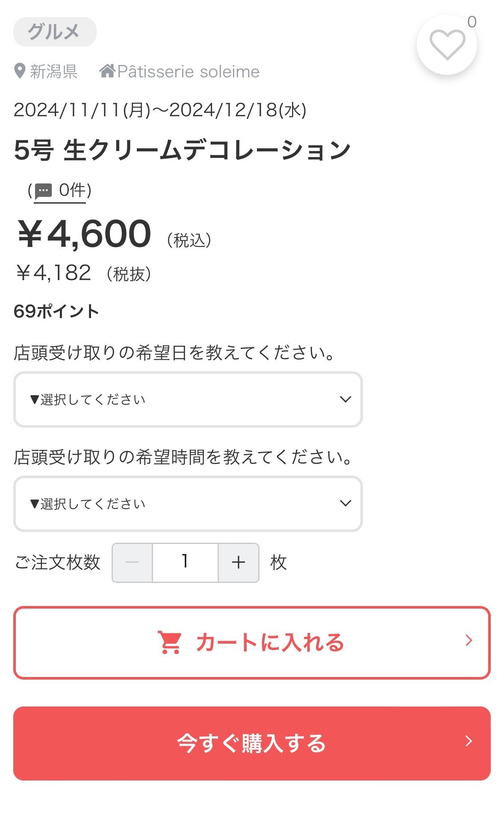Click the arrow on カートに入れる button
504x819 pixels.
(x=469, y=640)
